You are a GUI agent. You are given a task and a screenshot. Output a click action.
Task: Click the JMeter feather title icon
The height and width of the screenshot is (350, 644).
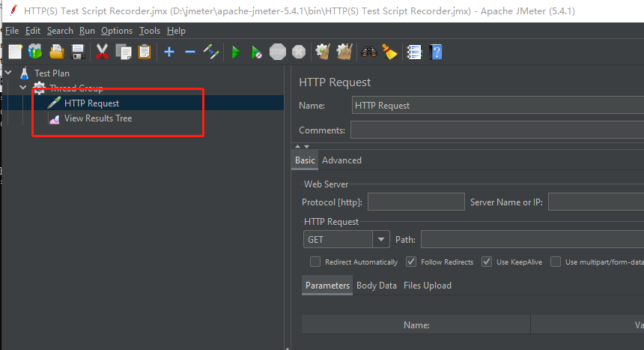pyautogui.click(x=13, y=10)
